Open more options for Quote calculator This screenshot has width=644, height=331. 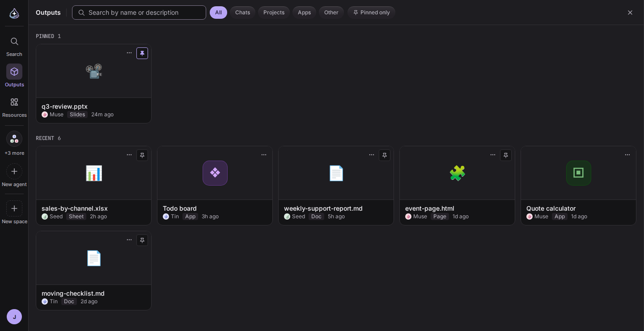click(x=627, y=155)
